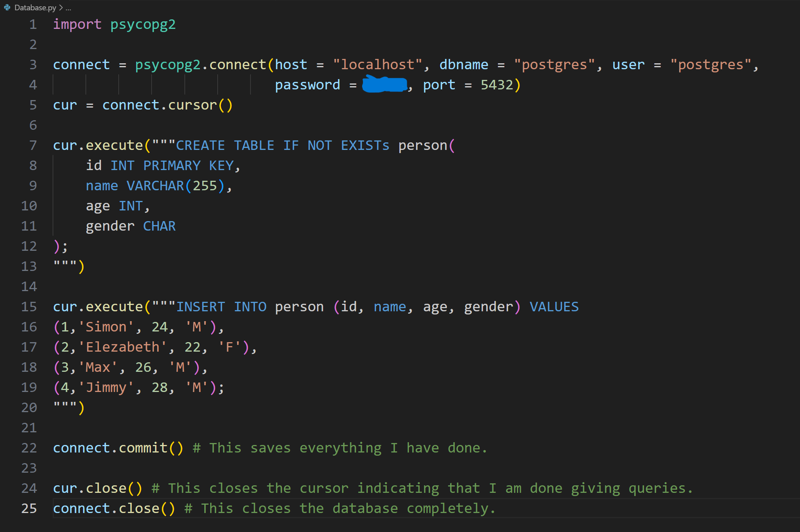
Task: Click line number 14 in the gutter
Action: pos(29,286)
